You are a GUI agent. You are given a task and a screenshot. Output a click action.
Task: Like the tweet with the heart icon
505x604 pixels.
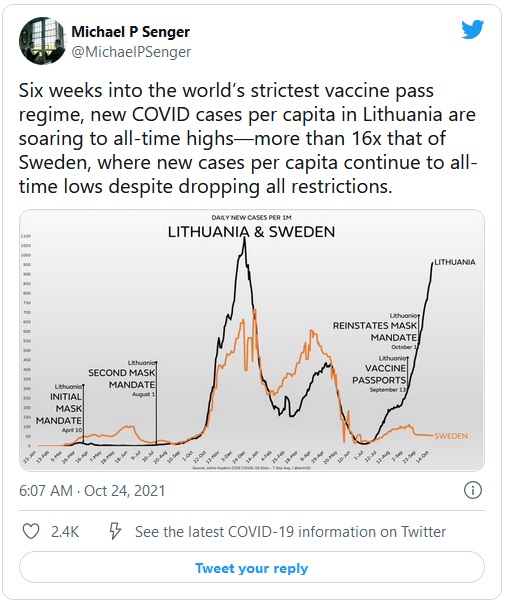tap(31, 532)
